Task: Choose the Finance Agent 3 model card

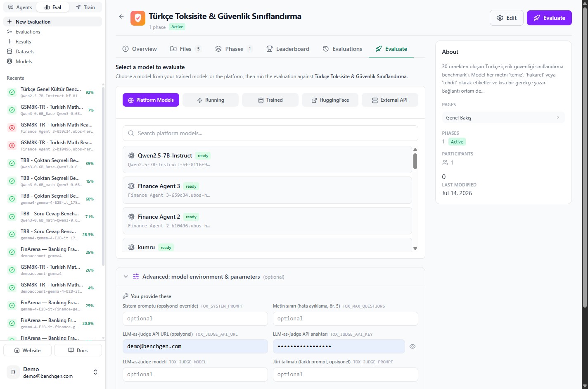Action: (267, 190)
